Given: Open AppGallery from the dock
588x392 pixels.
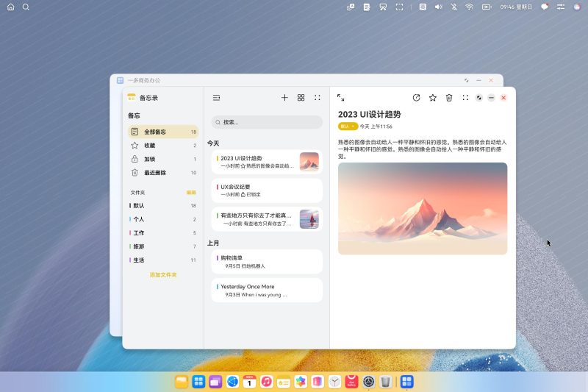Looking at the screenshot, I should (x=351, y=382).
